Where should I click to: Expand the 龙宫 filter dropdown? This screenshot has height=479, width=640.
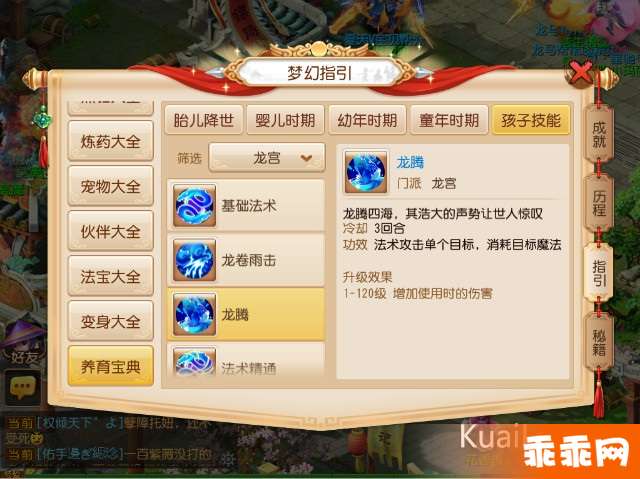click(267, 157)
